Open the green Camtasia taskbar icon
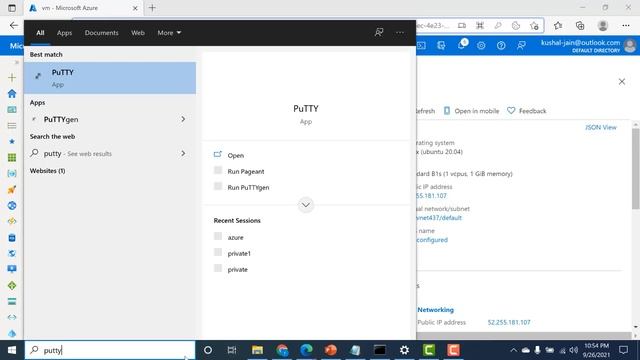 pos(429,350)
